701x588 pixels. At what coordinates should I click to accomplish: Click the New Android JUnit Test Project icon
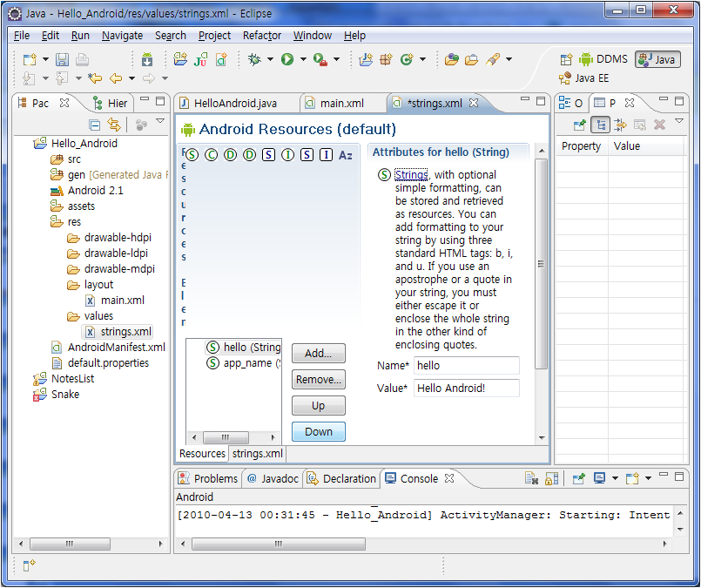[x=201, y=59]
